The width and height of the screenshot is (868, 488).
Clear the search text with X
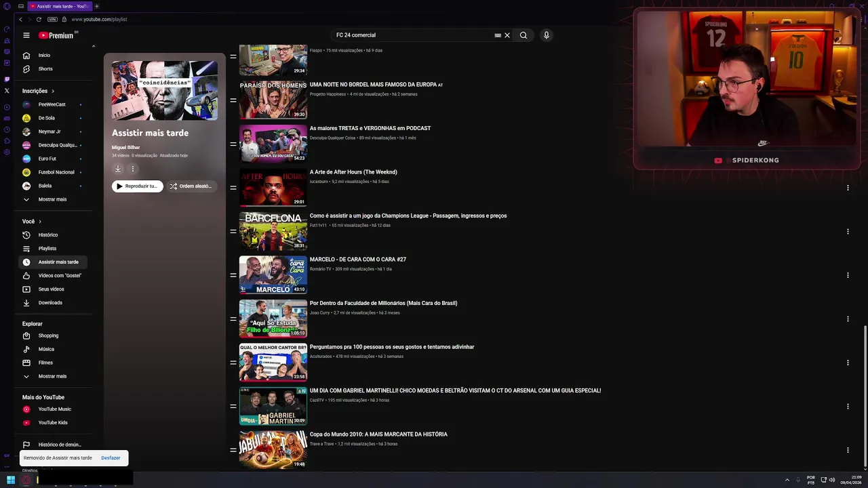(x=507, y=35)
